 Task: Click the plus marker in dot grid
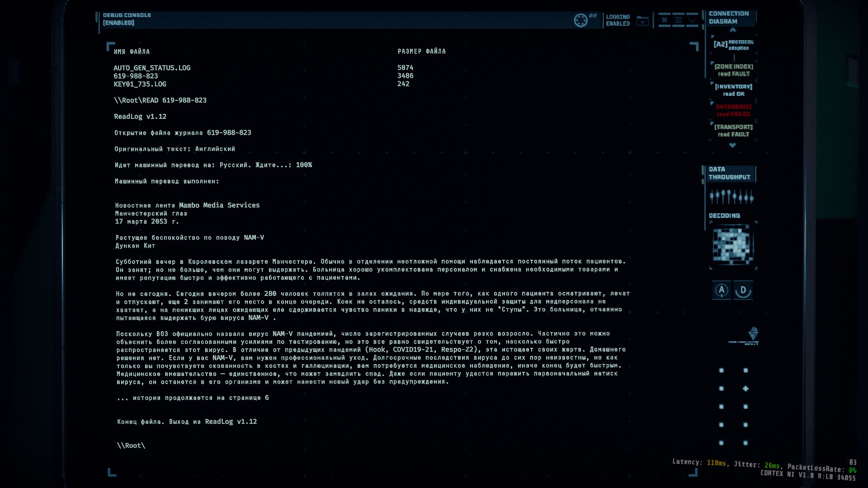745,389
